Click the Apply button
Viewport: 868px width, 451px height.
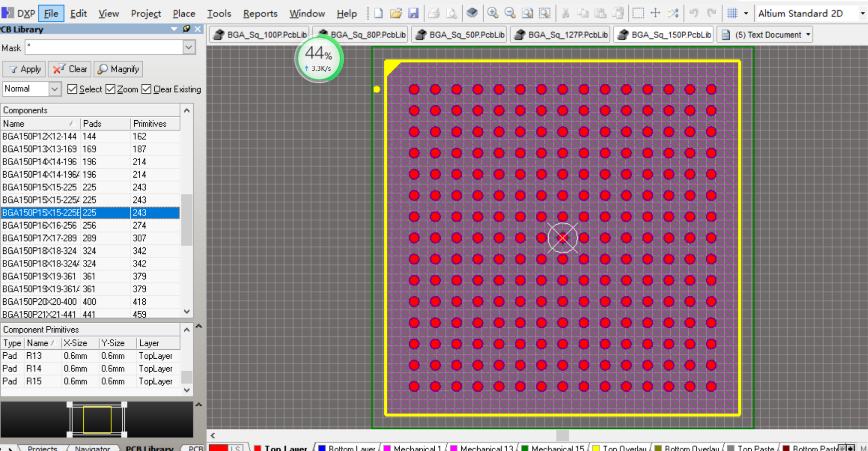[24, 69]
